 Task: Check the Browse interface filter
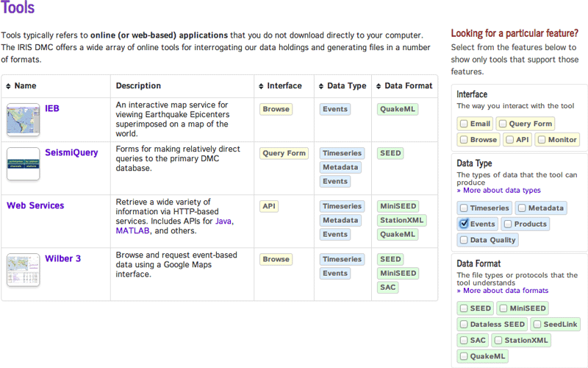[464, 140]
